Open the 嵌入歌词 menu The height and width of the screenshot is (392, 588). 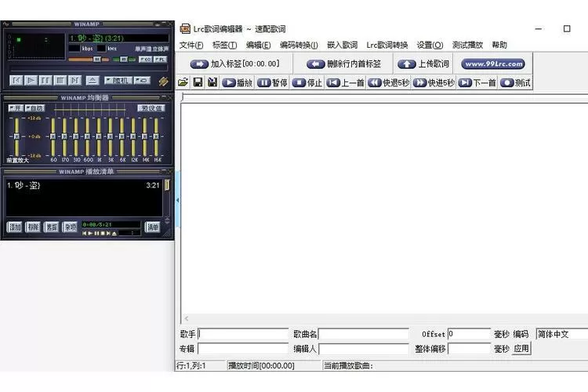point(342,45)
